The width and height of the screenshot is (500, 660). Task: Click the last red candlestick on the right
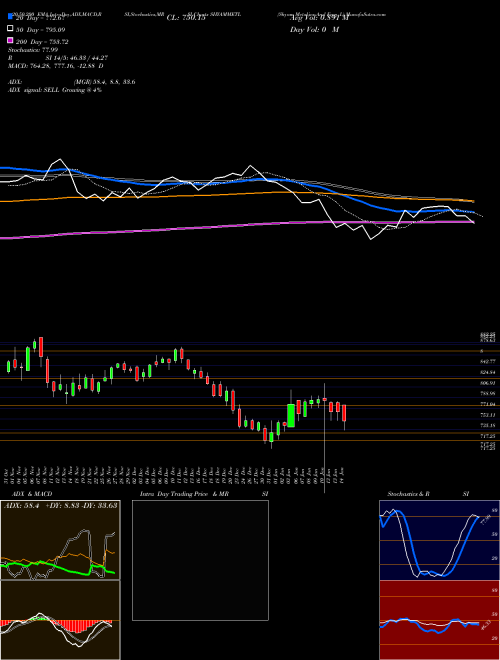click(344, 413)
